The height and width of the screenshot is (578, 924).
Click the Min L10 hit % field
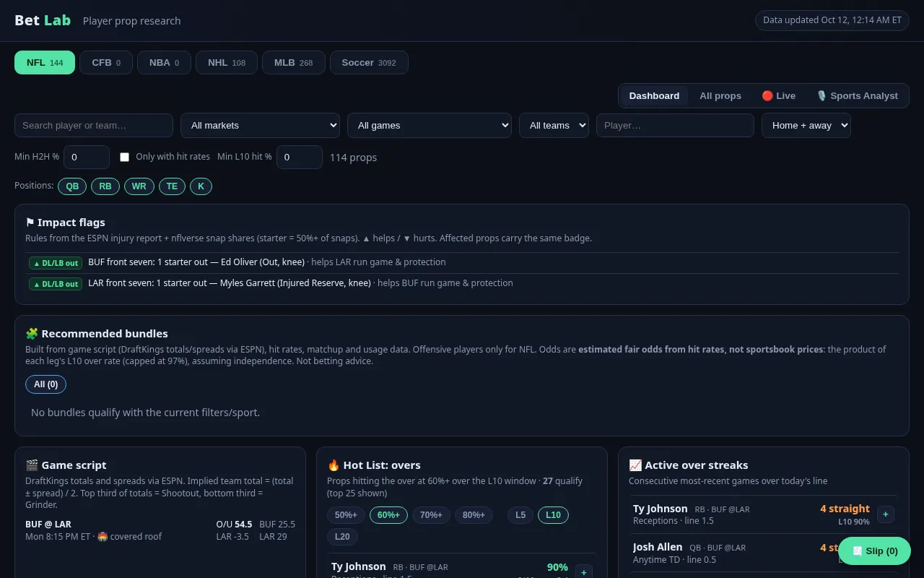click(x=300, y=157)
